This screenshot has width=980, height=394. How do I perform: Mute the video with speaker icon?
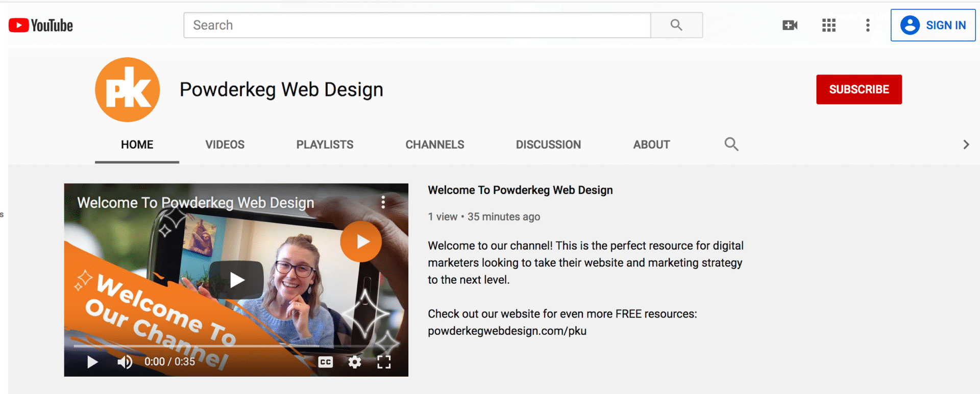click(125, 362)
